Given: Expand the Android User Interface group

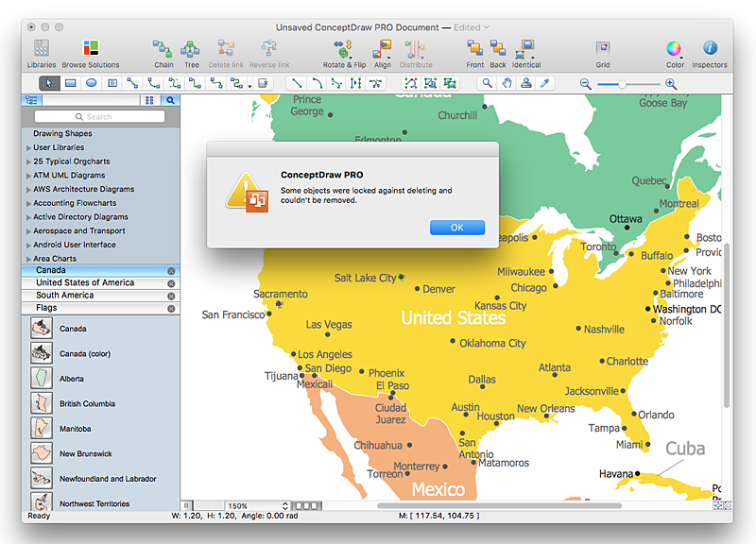Looking at the screenshot, I should pos(29,246).
